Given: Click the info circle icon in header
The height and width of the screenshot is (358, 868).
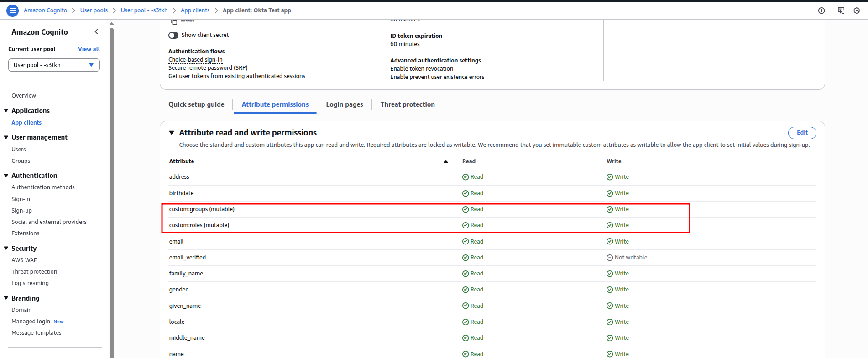Looking at the screenshot, I should pos(821,10).
